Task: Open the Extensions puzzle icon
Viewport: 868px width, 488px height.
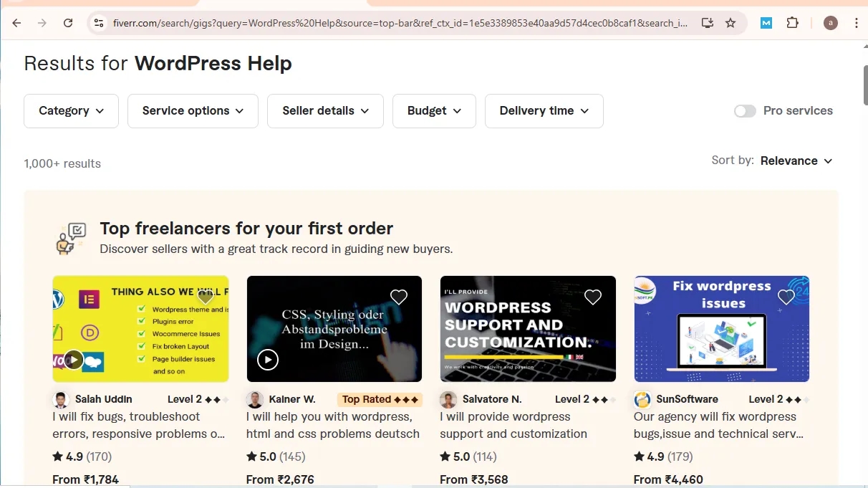Action: [x=792, y=23]
